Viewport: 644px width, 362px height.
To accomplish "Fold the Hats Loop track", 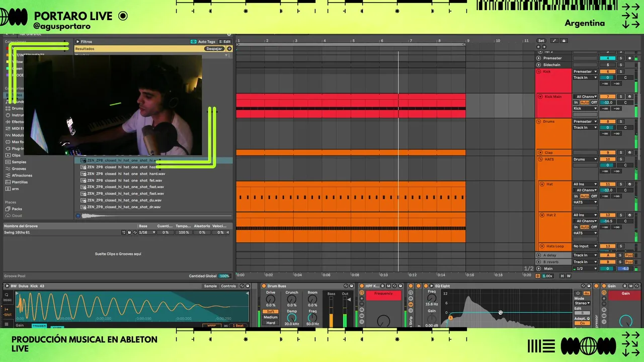I will click(x=543, y=246).
